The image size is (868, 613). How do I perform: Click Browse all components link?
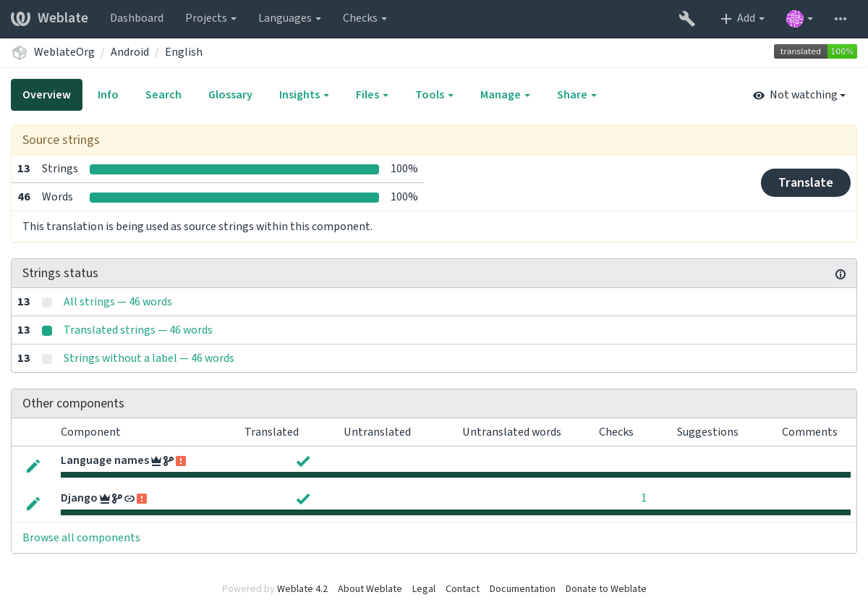pos(81,538)
